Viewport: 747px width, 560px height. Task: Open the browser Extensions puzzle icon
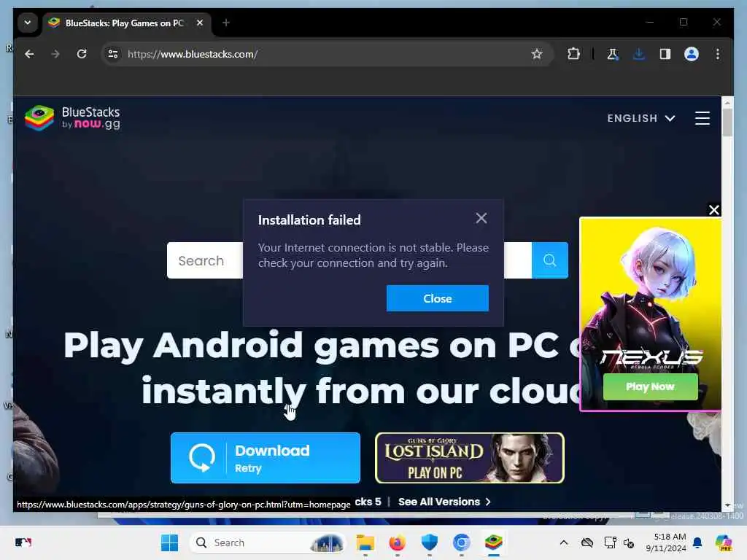point(573,54)
